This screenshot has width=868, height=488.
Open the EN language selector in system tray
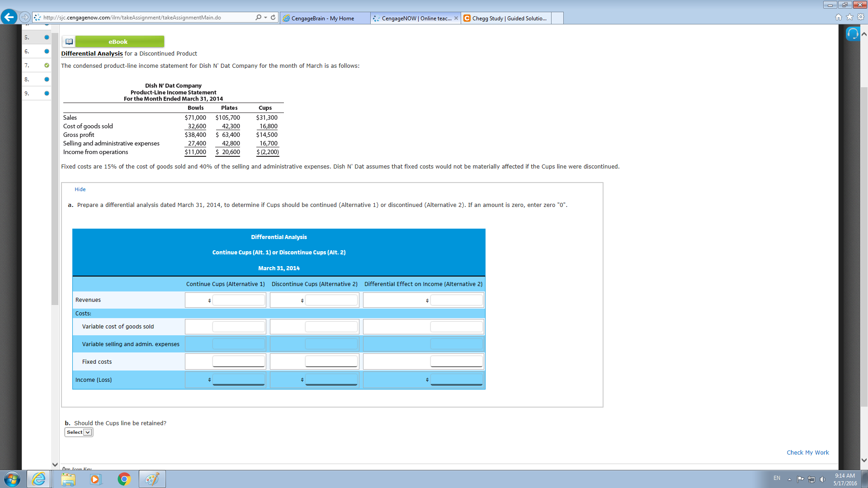777,478
